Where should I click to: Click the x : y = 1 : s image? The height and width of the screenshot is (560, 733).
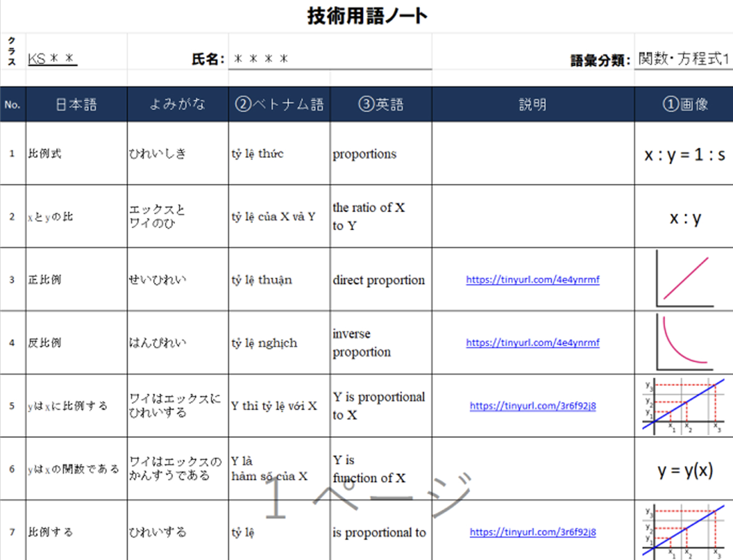tap(686, 153)
